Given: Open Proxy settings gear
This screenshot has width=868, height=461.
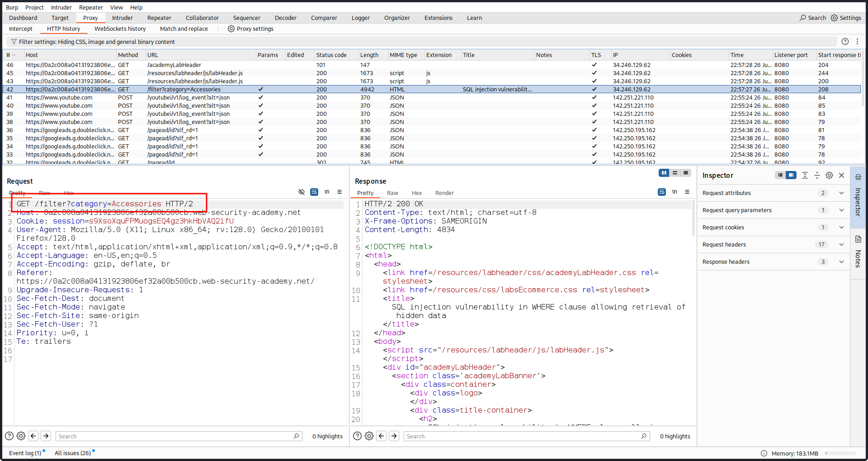Looking at the screenshot, I should coord(231,29).
